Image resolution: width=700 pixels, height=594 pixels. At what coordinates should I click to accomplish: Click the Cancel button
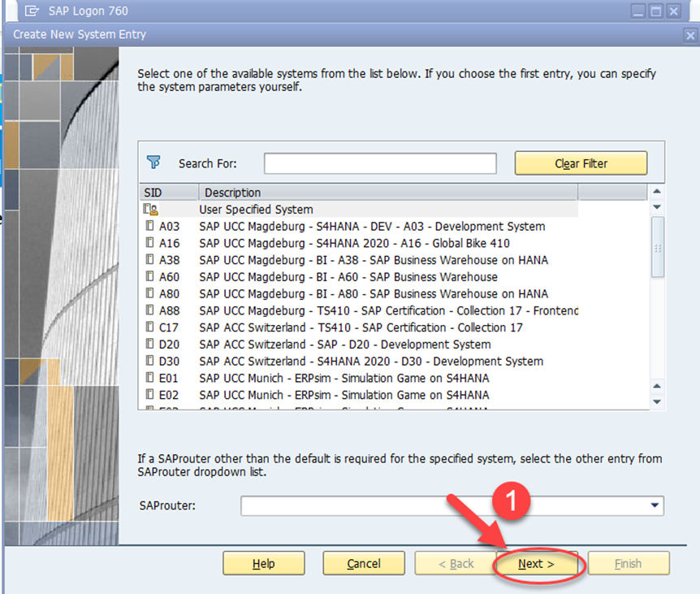pyautogui.click(x=364, y=564)
